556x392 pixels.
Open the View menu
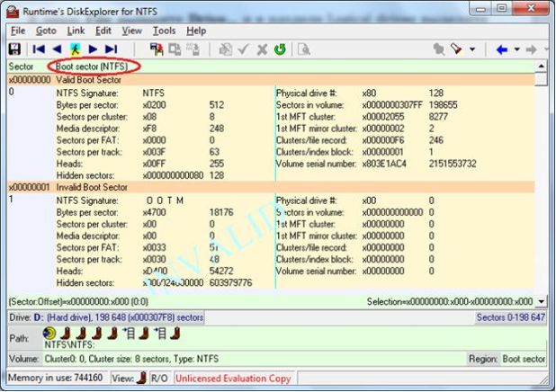[132, 31]
